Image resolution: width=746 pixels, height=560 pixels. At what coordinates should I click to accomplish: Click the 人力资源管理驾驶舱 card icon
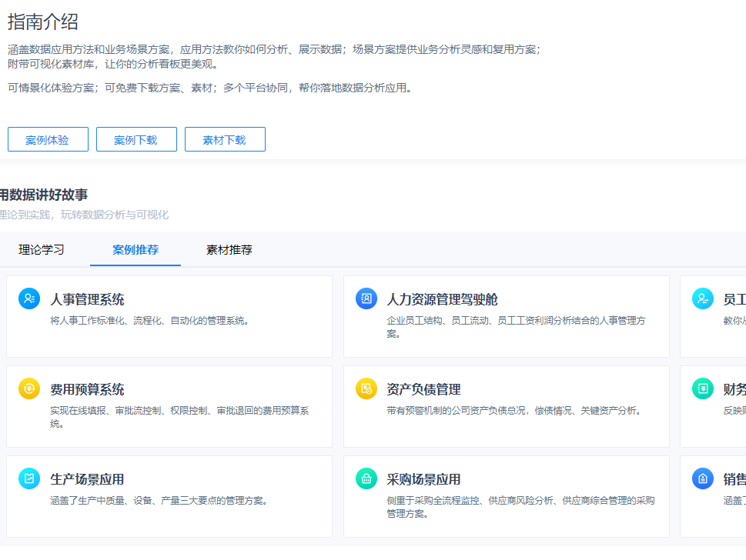pos(366,298)
